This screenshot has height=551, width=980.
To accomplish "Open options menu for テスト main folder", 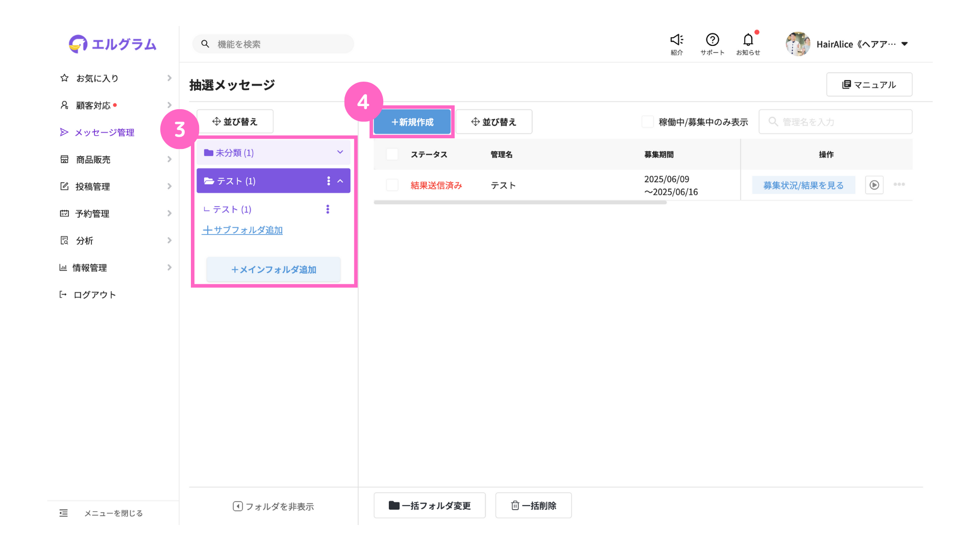I will point(328,181).
